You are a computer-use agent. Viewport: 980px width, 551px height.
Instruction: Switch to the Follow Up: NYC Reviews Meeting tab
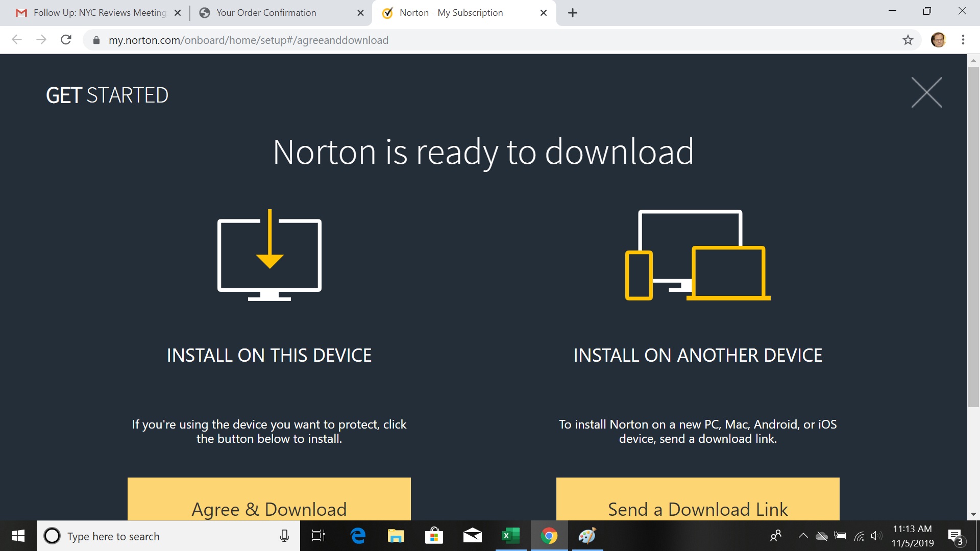pos(100,13)
